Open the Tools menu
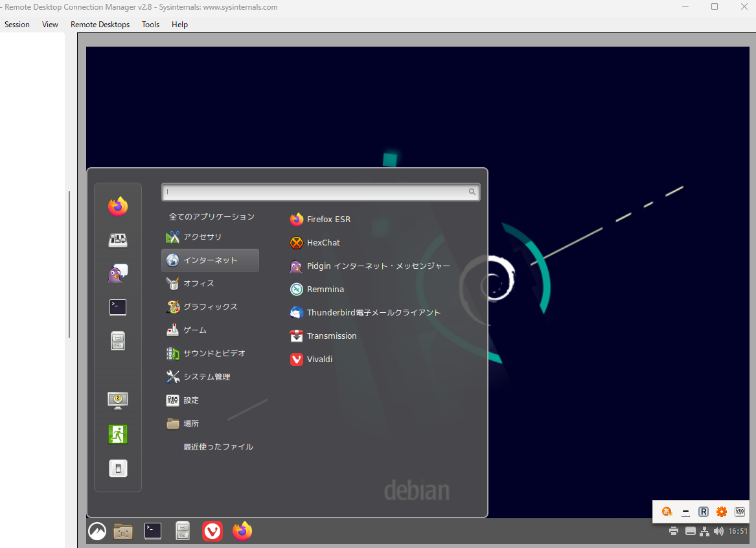 pos(150,25)
